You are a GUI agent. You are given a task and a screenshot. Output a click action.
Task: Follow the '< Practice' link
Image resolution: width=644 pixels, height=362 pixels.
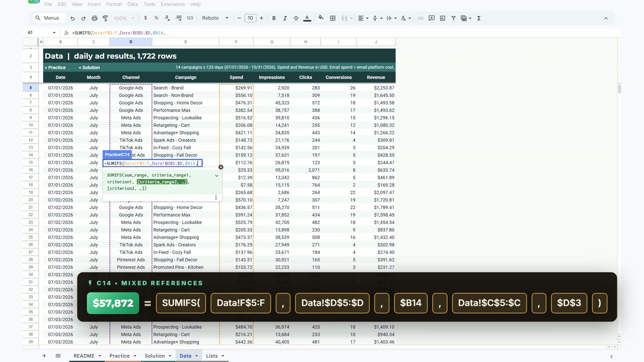pos(55,68)
